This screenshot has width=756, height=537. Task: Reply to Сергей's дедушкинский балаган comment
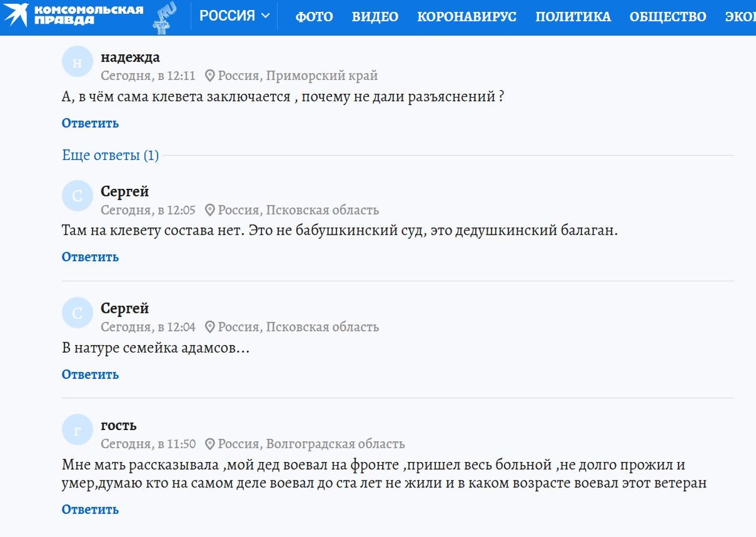click(x=90, y=256)
